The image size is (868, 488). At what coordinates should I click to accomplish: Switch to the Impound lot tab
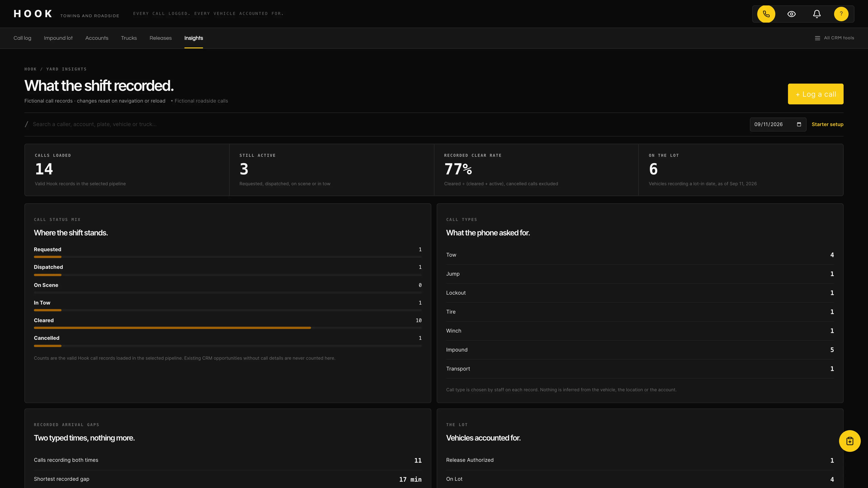coord(58,38)
